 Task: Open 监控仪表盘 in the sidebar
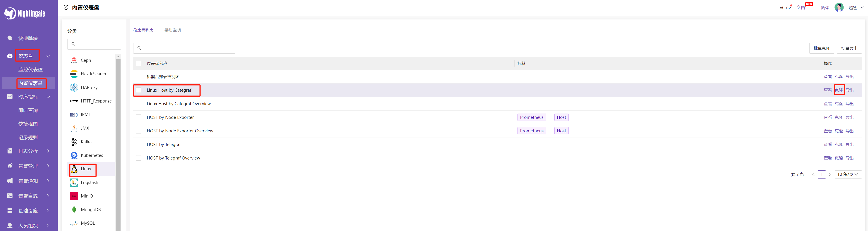30,70
